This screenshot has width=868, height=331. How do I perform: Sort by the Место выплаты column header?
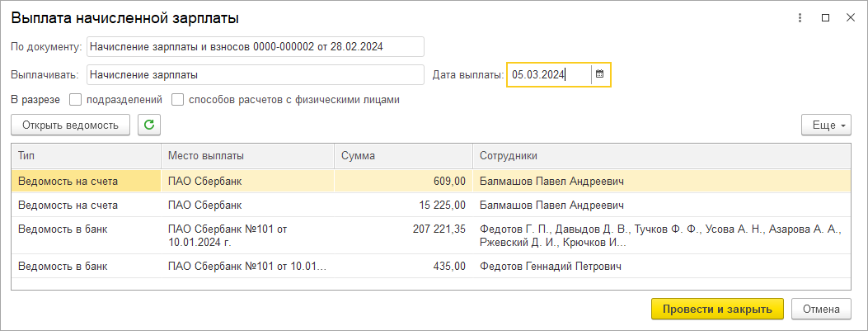click(248, 156)
